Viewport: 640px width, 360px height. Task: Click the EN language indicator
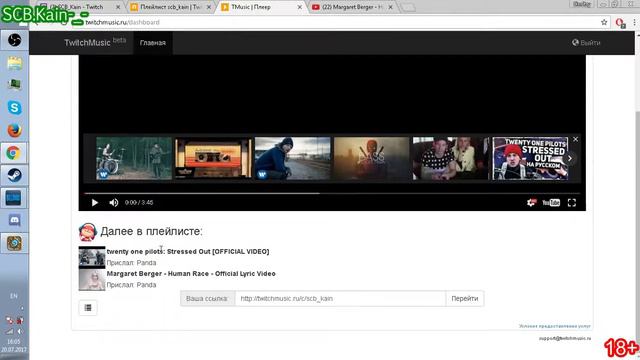pyautogui.click(x=13, y=296)
